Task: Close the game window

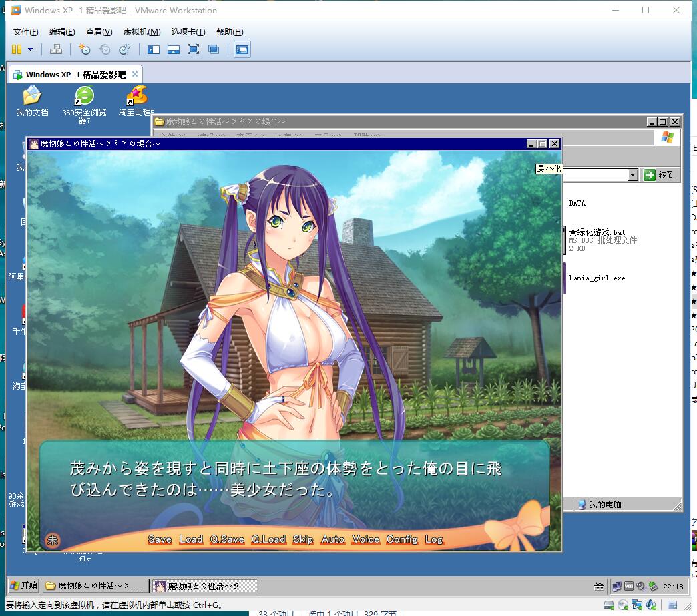Action: tap(554, 144)
